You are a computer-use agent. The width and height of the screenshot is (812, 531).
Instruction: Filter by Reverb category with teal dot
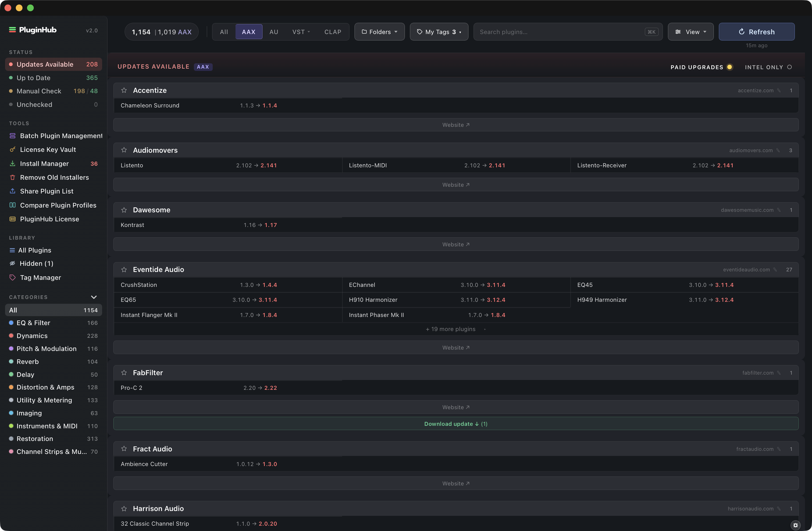pyautogui.click(x=53, y=361)
